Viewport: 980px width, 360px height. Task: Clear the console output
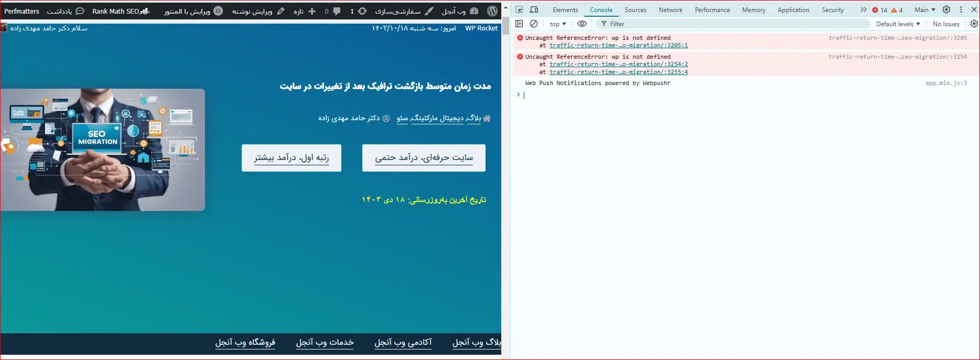pos(534,24)
